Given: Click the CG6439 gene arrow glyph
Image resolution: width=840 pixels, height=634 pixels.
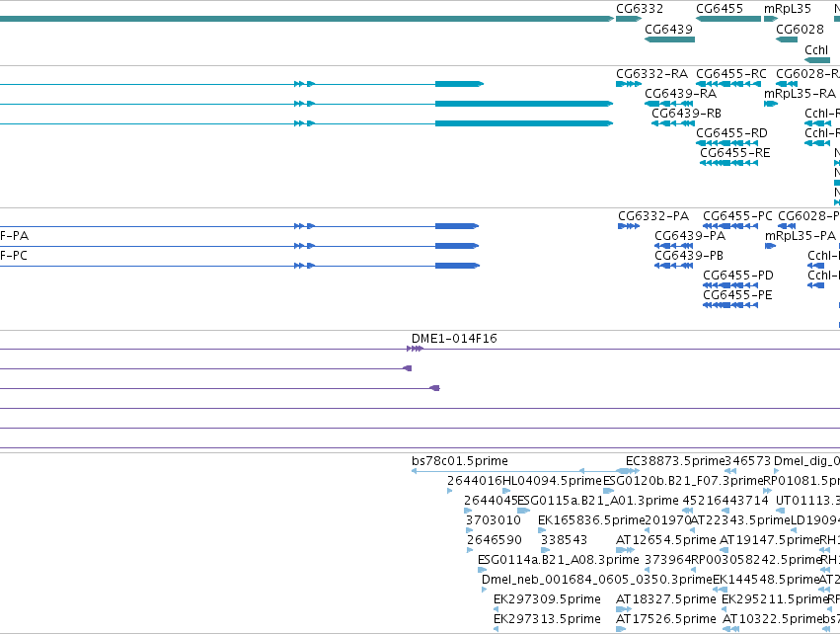Looking at the screenshot, I should [x=669, y=40].
